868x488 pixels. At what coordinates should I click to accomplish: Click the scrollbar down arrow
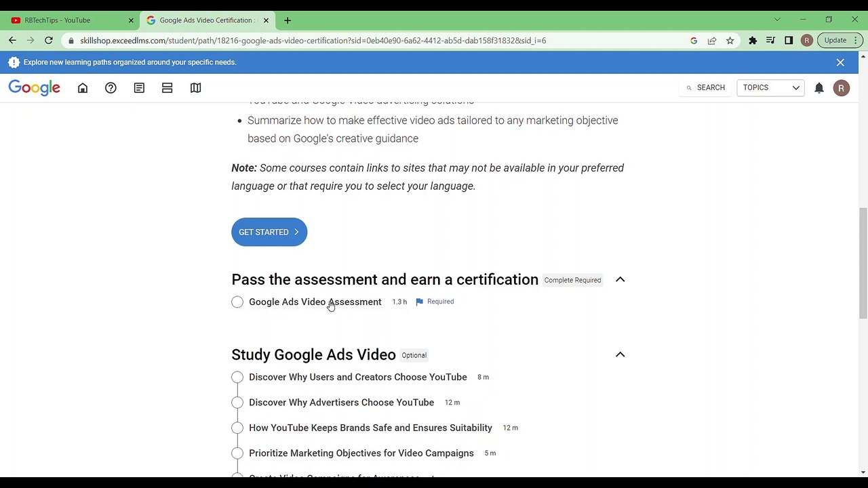coord(863,472)
